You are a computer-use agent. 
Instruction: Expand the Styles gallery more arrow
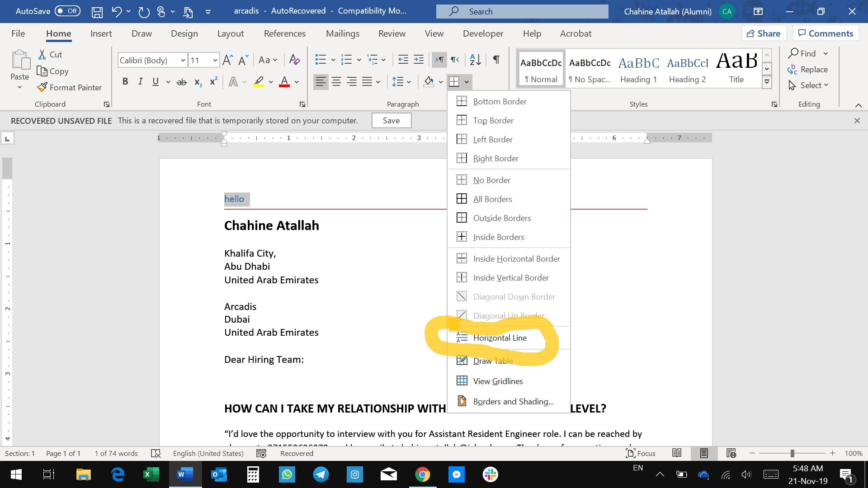point(767,82)
